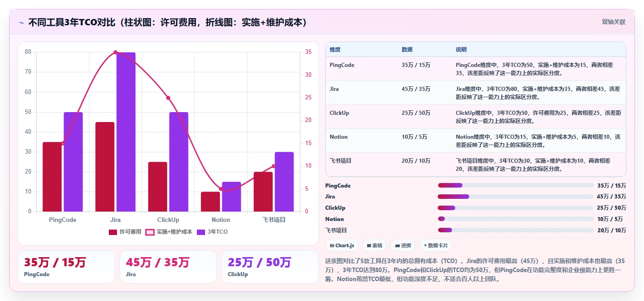
Task: Click the 进度 tag chip
Action: pyautogui.click(x=403, y=245)
